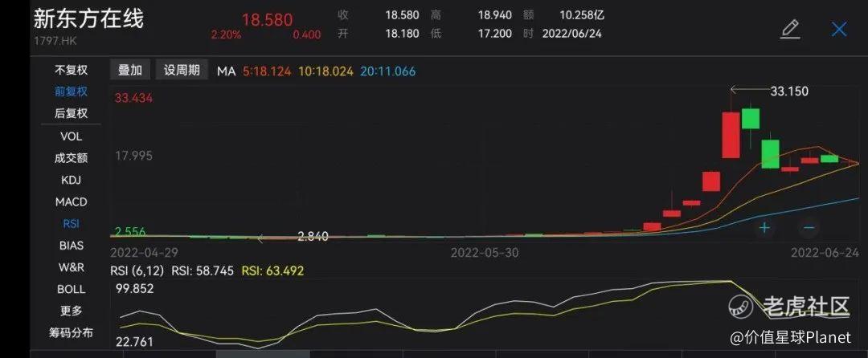
Task: Zoom out chart with minus icon
Action: point(809,227)
